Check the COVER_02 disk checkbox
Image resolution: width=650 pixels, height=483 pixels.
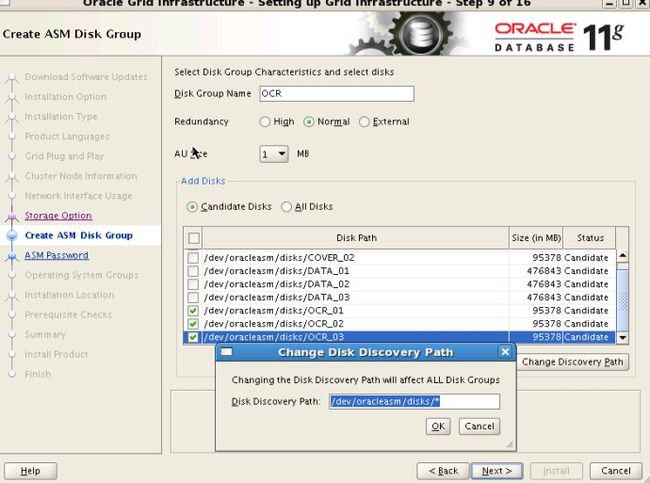pyautogui.click(x=193, y=257)
